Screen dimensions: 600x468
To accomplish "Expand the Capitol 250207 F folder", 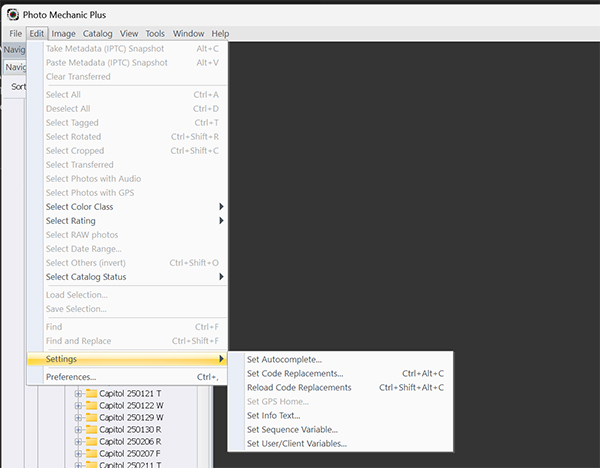I will 78,453.
